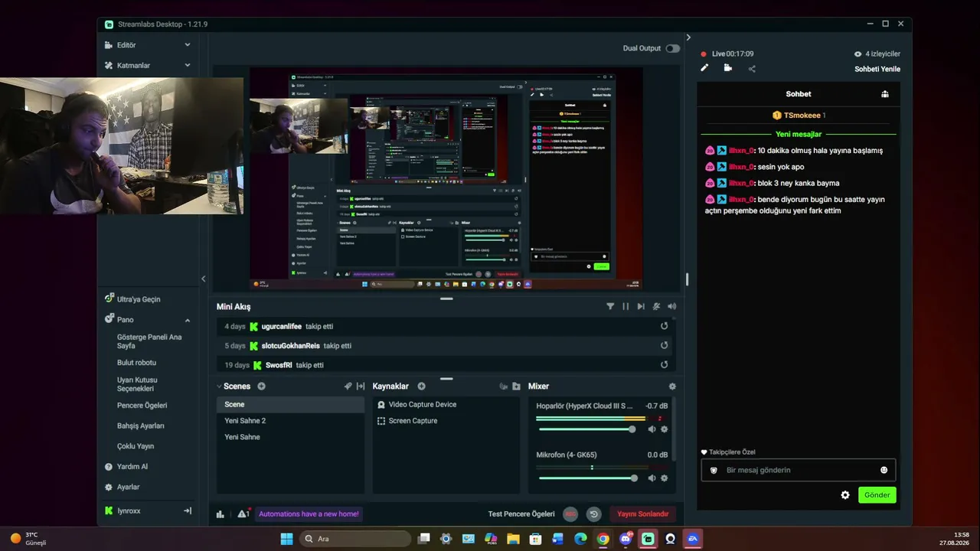Expand the Katmanlar menu section
Screen dimensions: 980x551
[188, 65]
